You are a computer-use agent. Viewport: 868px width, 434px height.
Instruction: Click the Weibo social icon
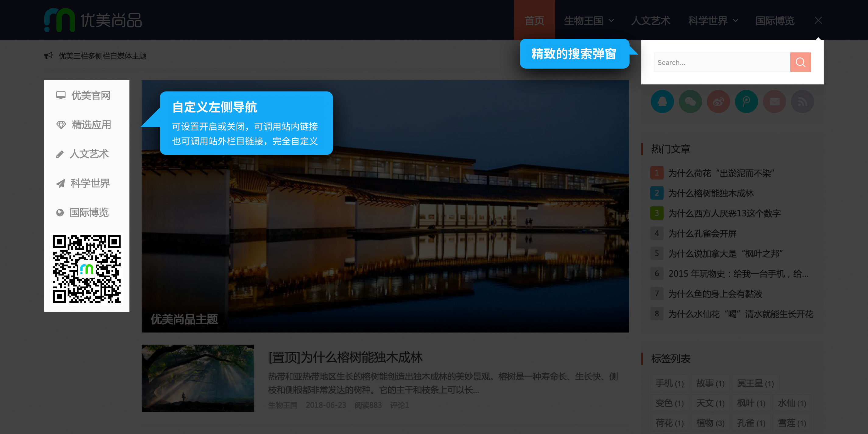718,101
